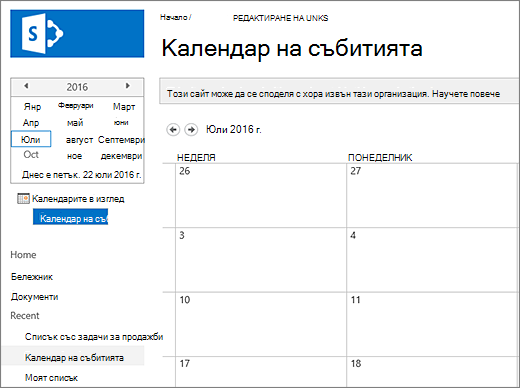Select the highlighted Календар на съб calendar
The image size is (520, 388).
pyautogui.click(x=70, y=217)
